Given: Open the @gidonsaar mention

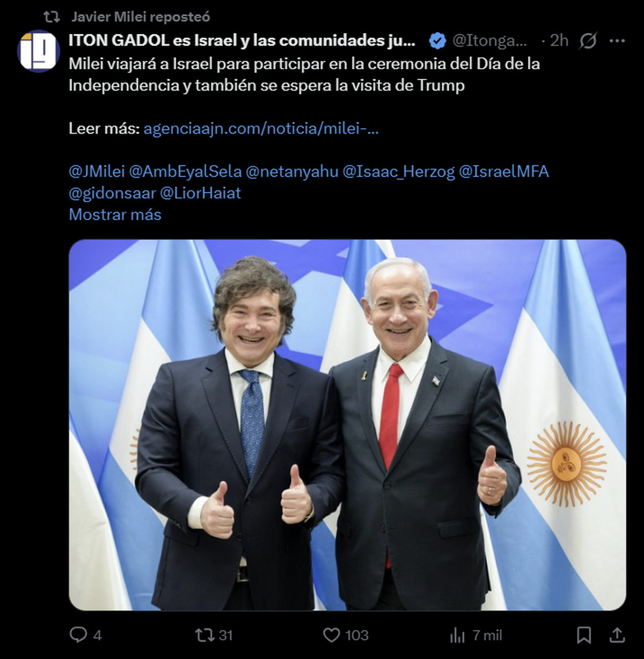Looking at the screenshot, I should coord(112,193).
